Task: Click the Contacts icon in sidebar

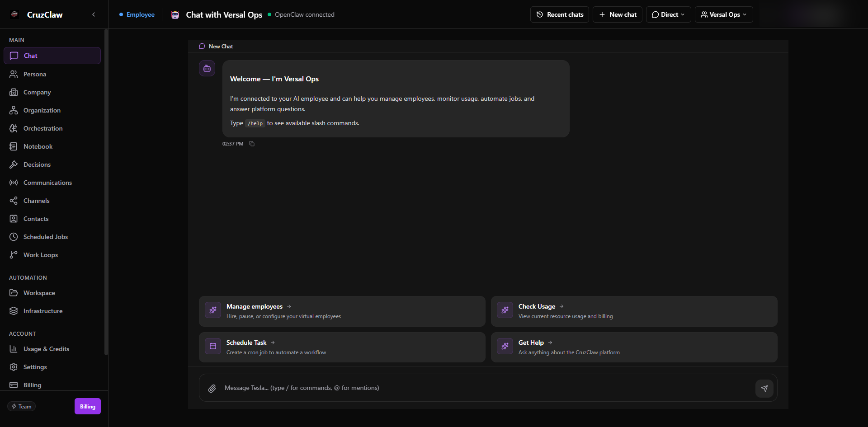Action: (x=14, y=219)
